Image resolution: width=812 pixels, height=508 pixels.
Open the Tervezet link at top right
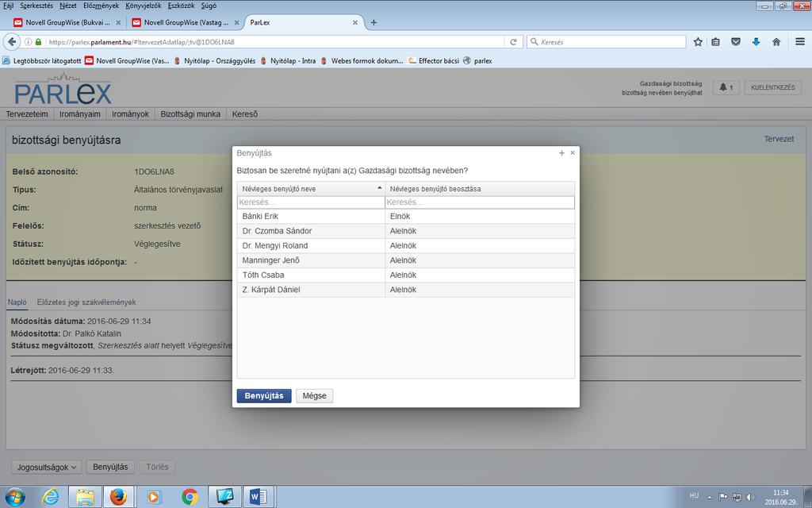coord(779,139)
